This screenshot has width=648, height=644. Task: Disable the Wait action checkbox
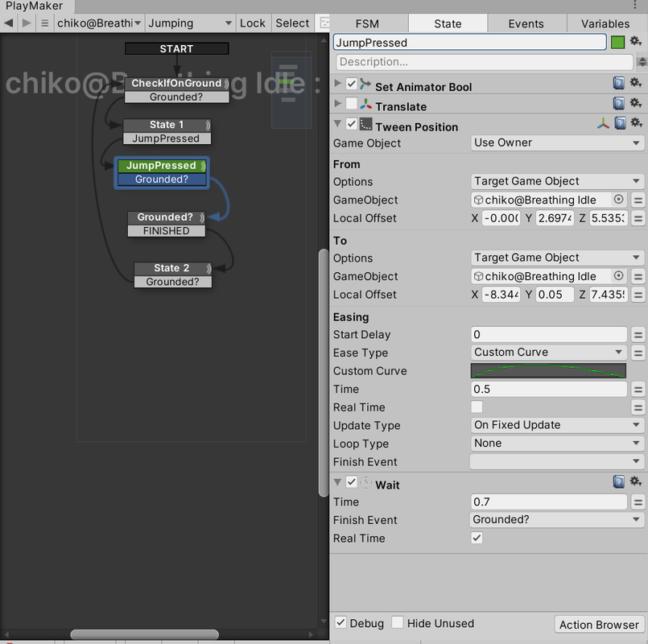tap(351, 482)
